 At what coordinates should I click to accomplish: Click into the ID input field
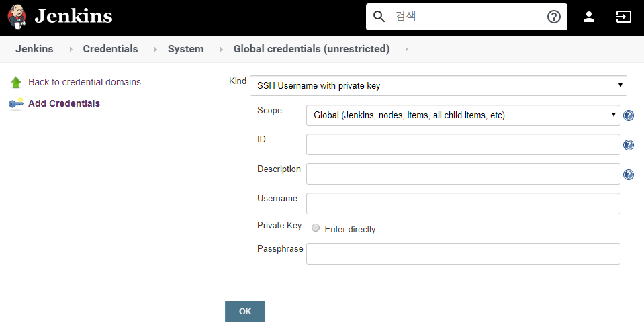[463, 144]
